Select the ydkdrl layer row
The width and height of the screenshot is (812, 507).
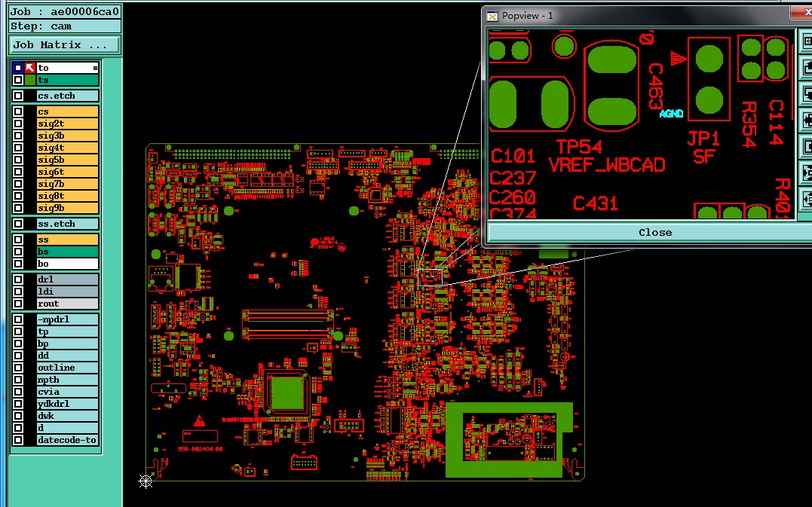(67, 404)
